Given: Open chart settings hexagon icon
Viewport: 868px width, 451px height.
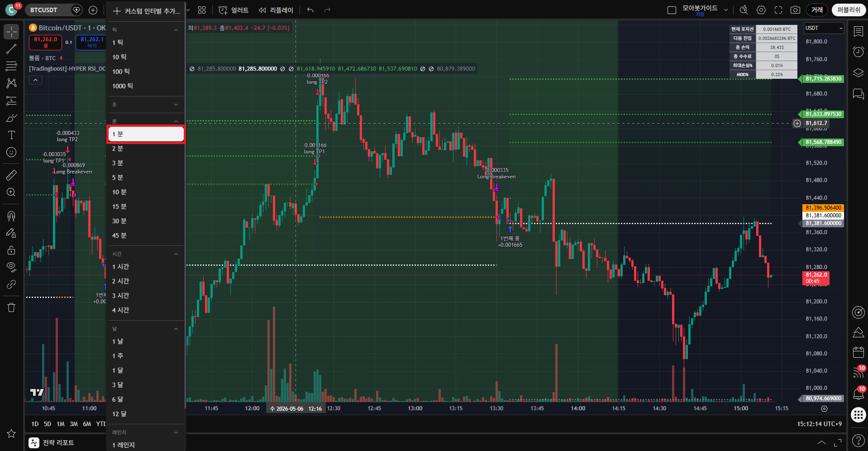Looking at the screenshot, I should 761,10.
